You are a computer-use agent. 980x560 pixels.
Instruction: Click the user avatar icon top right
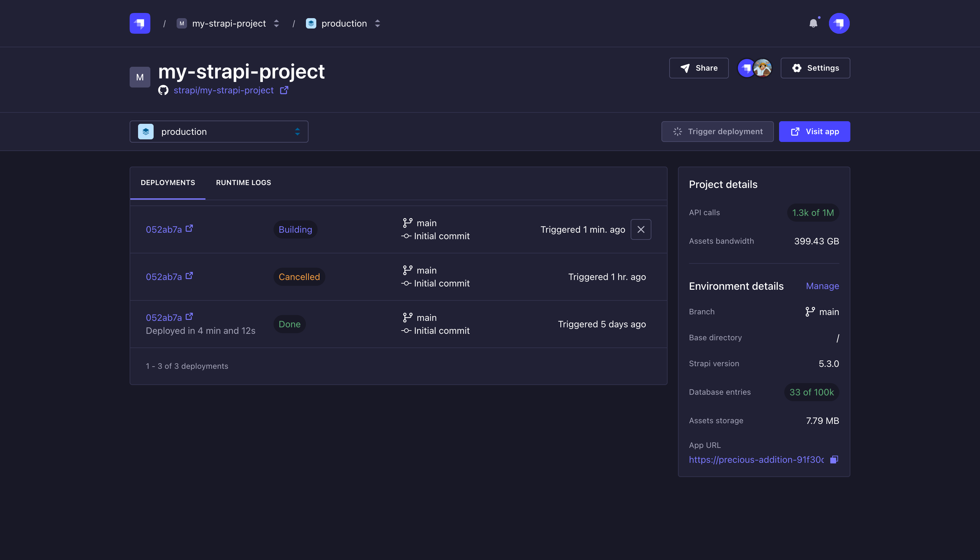[839, 24]
